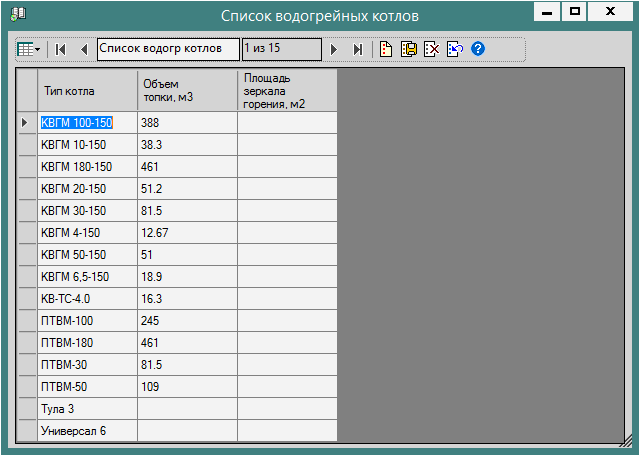The height and width of the screenshot is (456, 640).
Task: Click the 'Список водогр котлов' name field
Action: point(167,49)
